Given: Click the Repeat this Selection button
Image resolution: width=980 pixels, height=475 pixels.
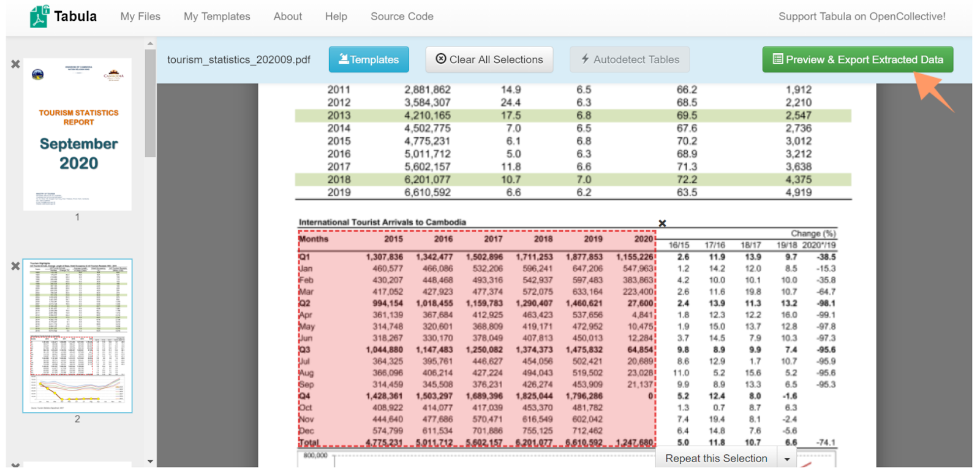Looking at the screenshot, I should click(x=716, y=458).
